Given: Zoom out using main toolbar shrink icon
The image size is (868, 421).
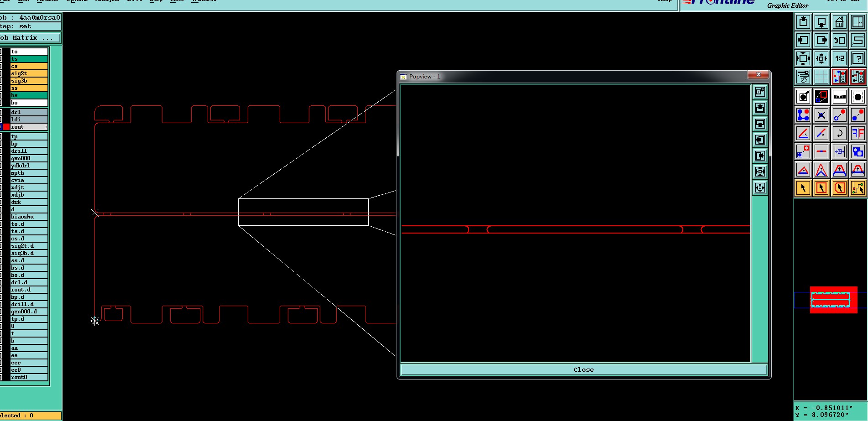Looking at the screenshot, I should coord(821,58).
